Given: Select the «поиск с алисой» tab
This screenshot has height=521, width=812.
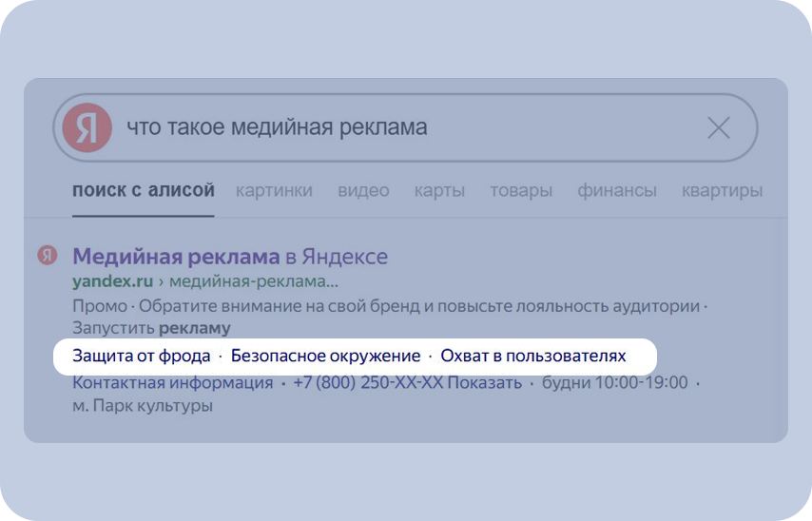Looking at the screenshot, I should click(x=144, y=190).
